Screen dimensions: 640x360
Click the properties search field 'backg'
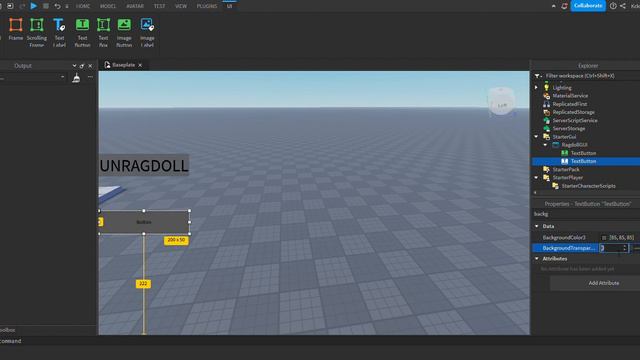point(586,214)
